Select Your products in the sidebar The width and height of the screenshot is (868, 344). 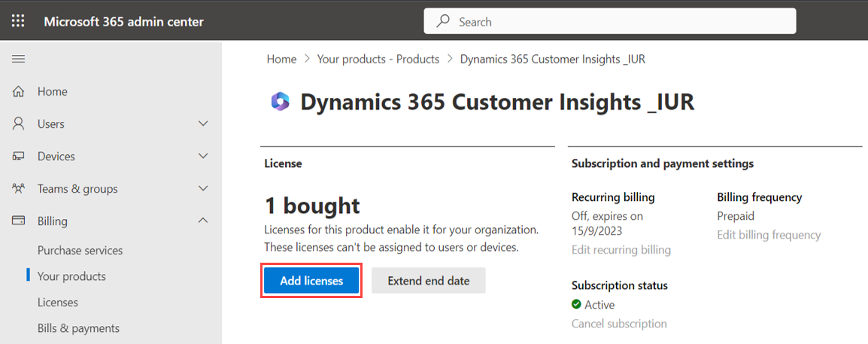pyautogui.click(x=71, y=276)
